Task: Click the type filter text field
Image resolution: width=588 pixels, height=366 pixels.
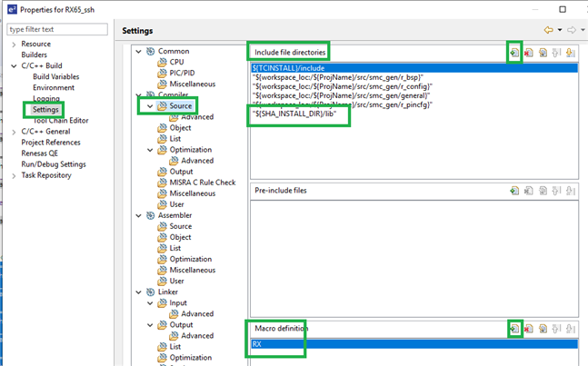Action: pyautogui.click(x=57, y=29)
